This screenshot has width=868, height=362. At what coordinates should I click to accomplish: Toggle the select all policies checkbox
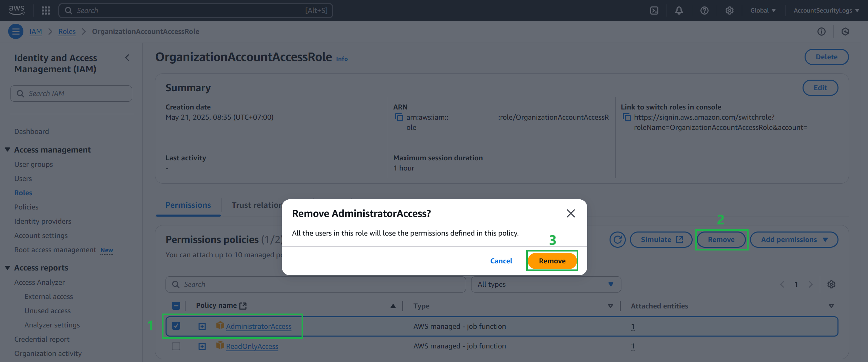coord(176,306)
